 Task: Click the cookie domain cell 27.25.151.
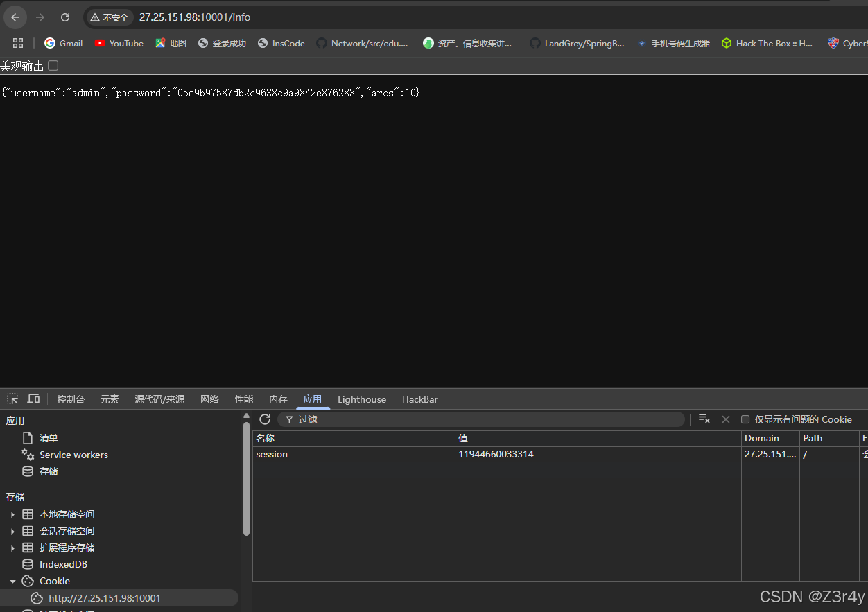point(770,455)
